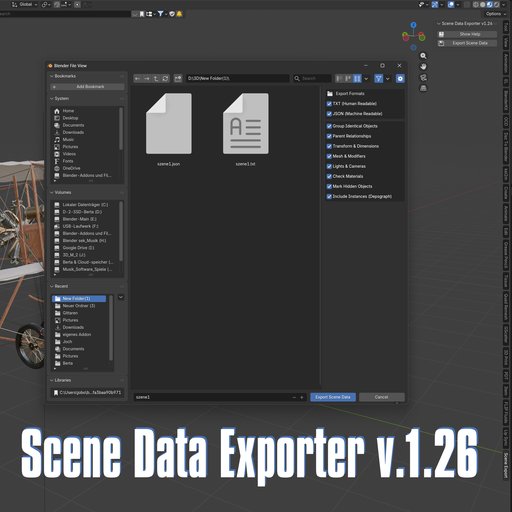Click the Add Bookmark button
Viewport: 512px width, 512px height.
[87, 87]
